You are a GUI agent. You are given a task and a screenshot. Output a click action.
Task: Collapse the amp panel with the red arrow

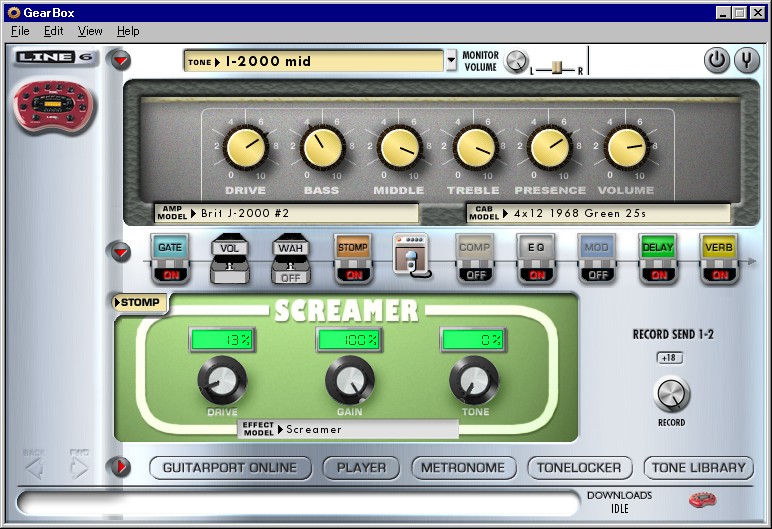click(121, 60)
